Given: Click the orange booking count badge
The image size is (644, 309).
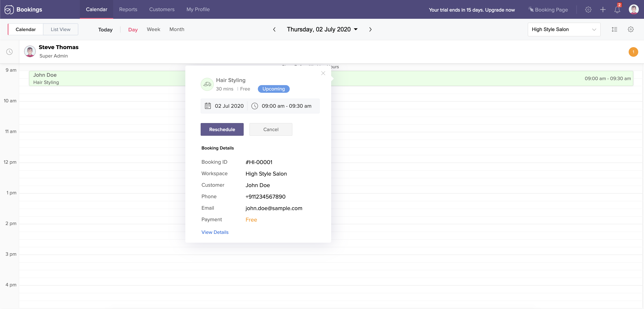Looking at the screenshot, I should coord(633,52).
